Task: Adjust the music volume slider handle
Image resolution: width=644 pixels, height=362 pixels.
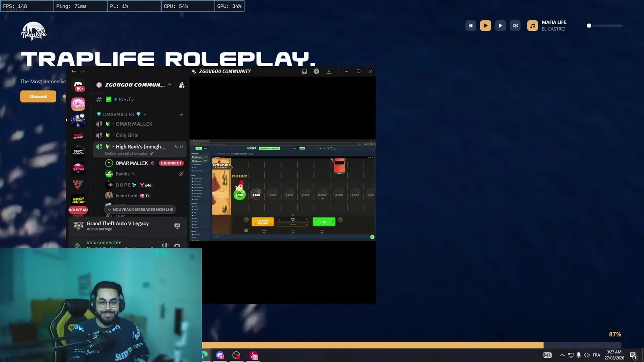Action: coord(589,26)
